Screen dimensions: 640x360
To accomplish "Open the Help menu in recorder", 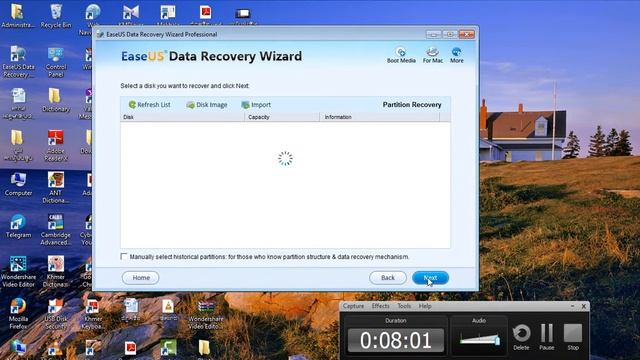I will (425, 306).
